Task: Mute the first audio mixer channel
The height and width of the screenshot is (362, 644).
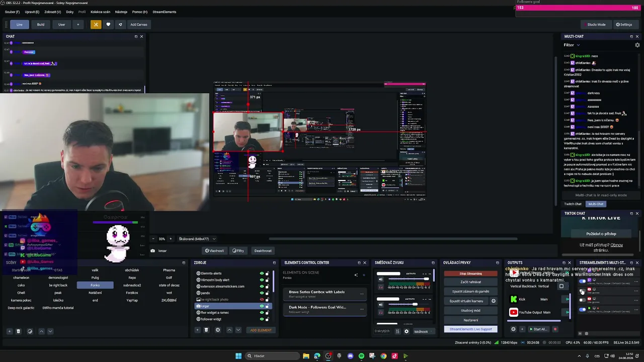Action: click(x=380, y=280)
